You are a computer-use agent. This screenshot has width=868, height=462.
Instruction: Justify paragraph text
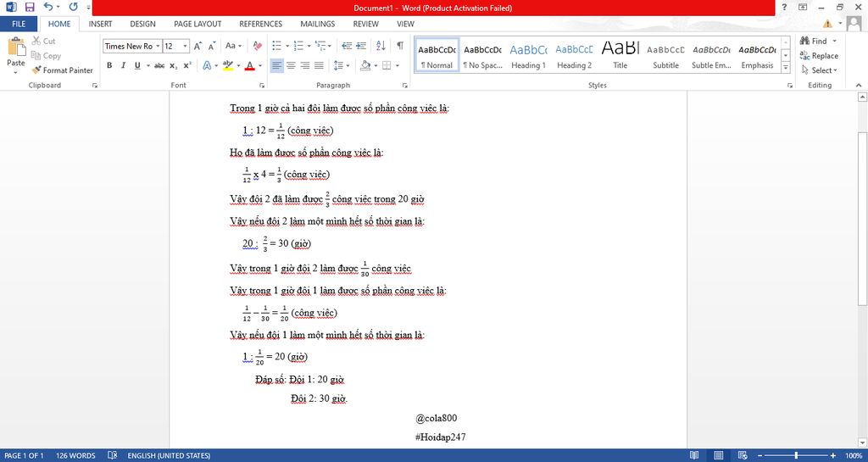click(319, 65)
